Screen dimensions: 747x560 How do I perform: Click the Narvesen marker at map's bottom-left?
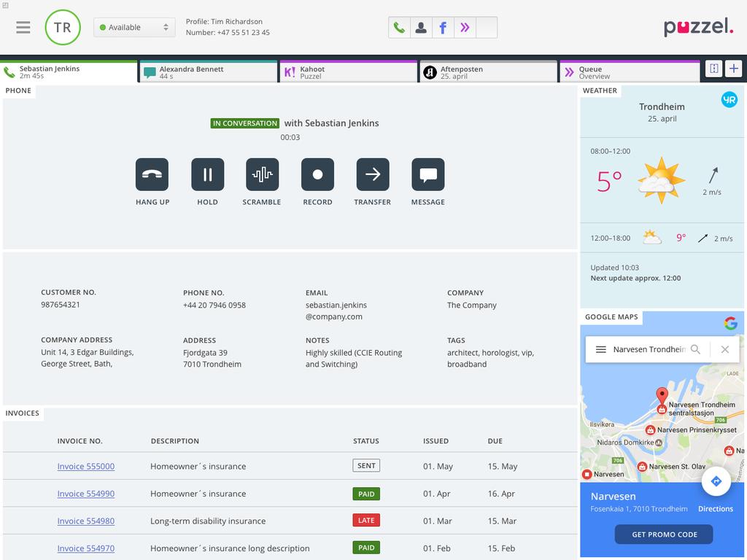(587, 474)
